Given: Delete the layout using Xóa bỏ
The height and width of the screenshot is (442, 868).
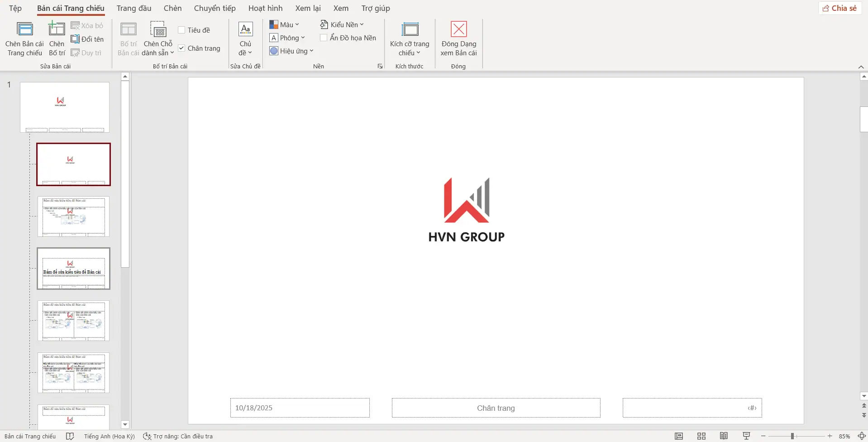Looking at the screenshot, I should 87,25.
